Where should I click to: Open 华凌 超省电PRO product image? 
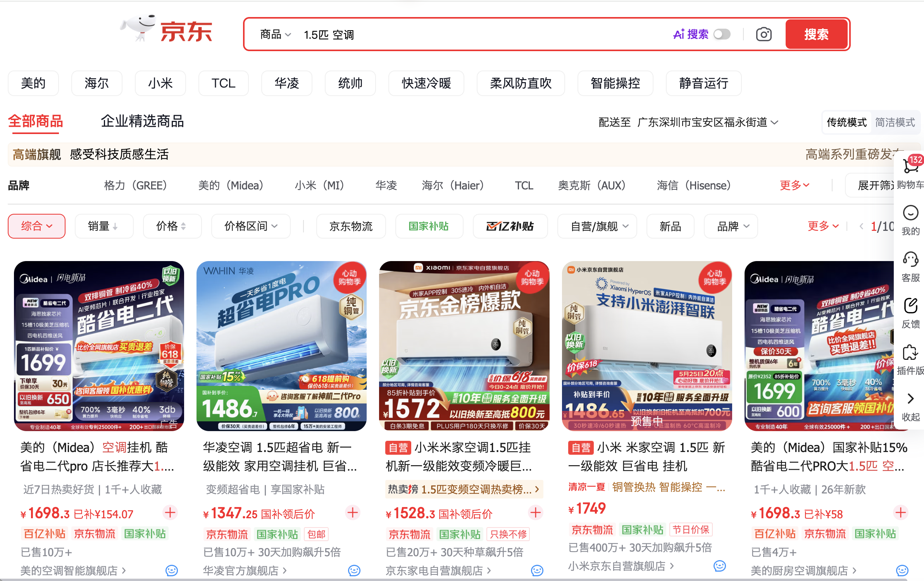281,346
